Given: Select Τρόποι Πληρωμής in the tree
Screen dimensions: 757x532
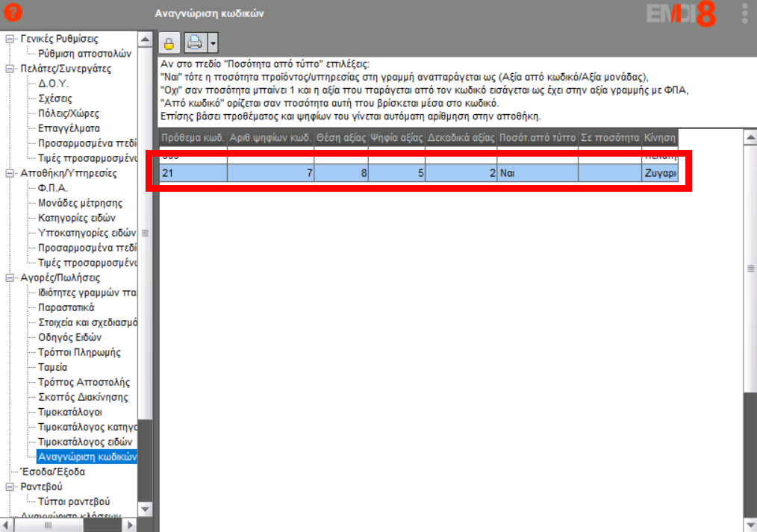Looking at the screenshot, I should 79,353.
